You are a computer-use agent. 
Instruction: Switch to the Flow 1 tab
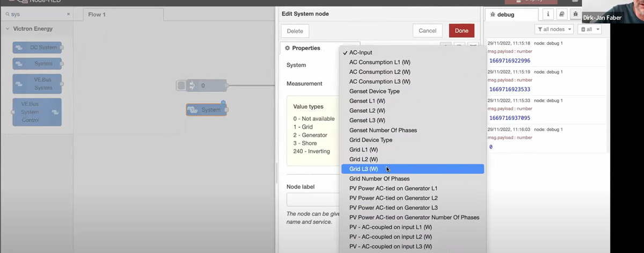click(x=97, y=15)
